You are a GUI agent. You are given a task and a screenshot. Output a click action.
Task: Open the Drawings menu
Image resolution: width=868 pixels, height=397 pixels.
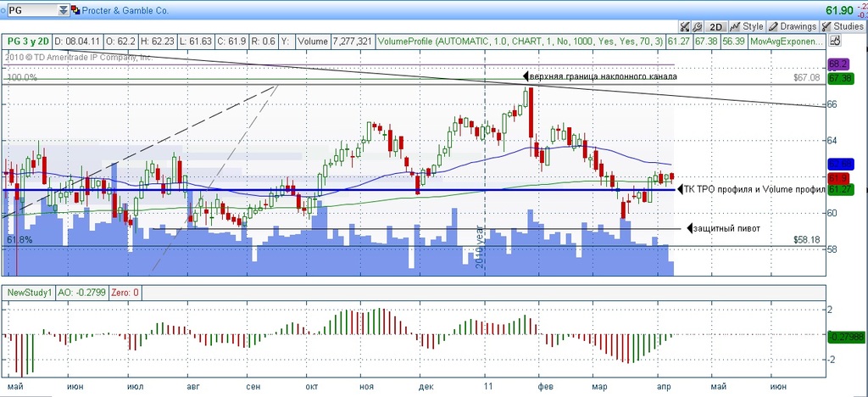pos(793,26)
